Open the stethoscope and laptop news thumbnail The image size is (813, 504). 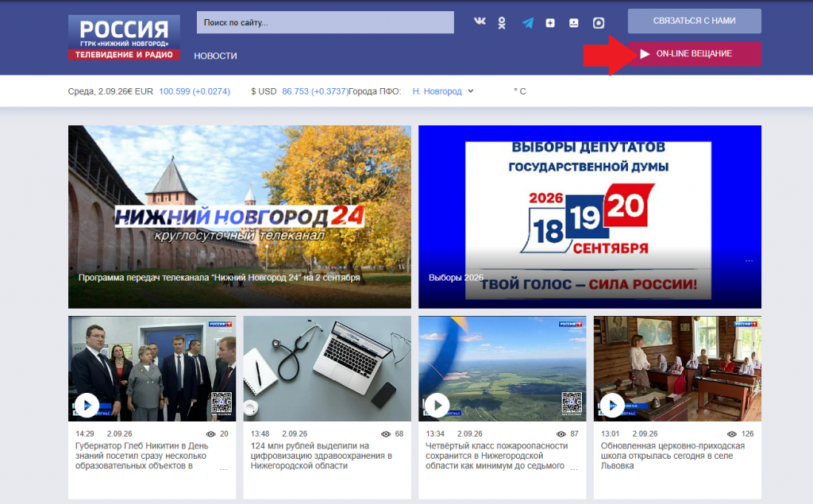(x=327, y=368)
